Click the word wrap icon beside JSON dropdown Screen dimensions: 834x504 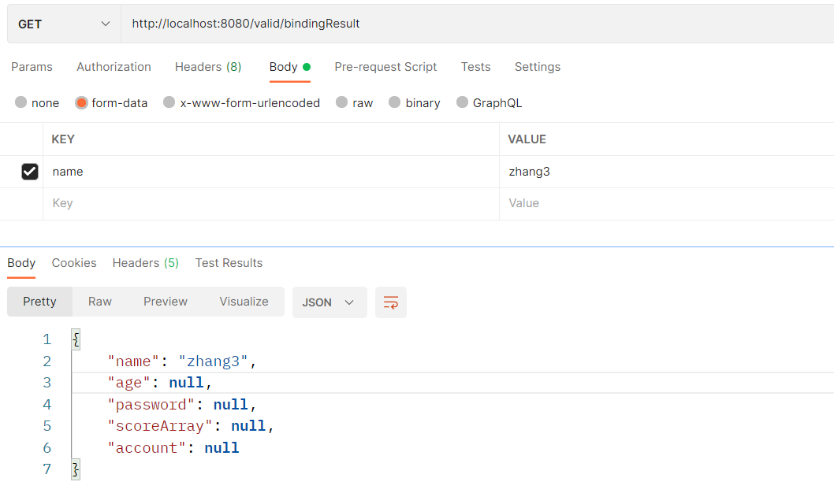[x=390, y=302]
